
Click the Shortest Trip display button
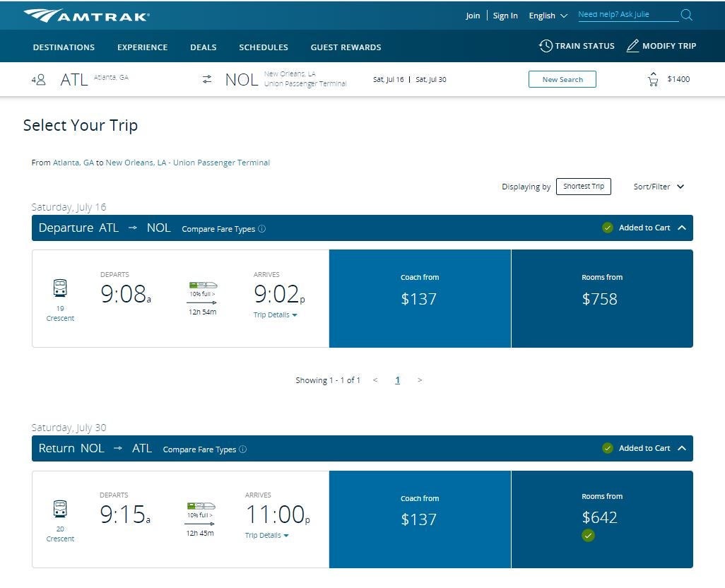coord(584,187)
